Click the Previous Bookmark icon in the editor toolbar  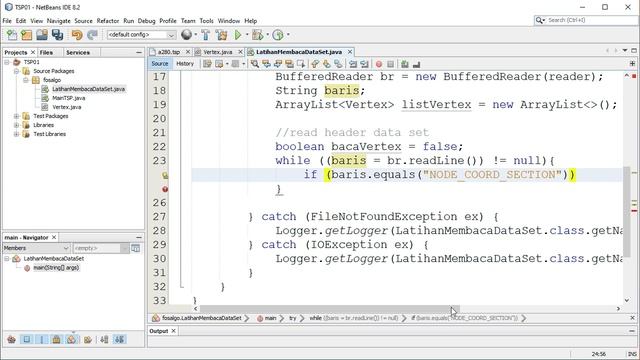[315, 64]
